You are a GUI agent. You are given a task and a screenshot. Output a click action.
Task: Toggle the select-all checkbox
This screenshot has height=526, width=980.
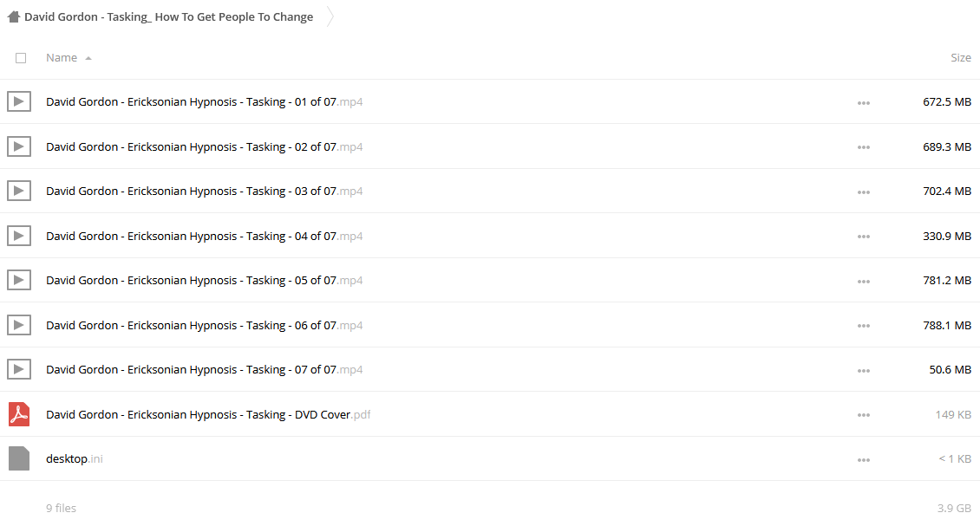click(21, 58)
